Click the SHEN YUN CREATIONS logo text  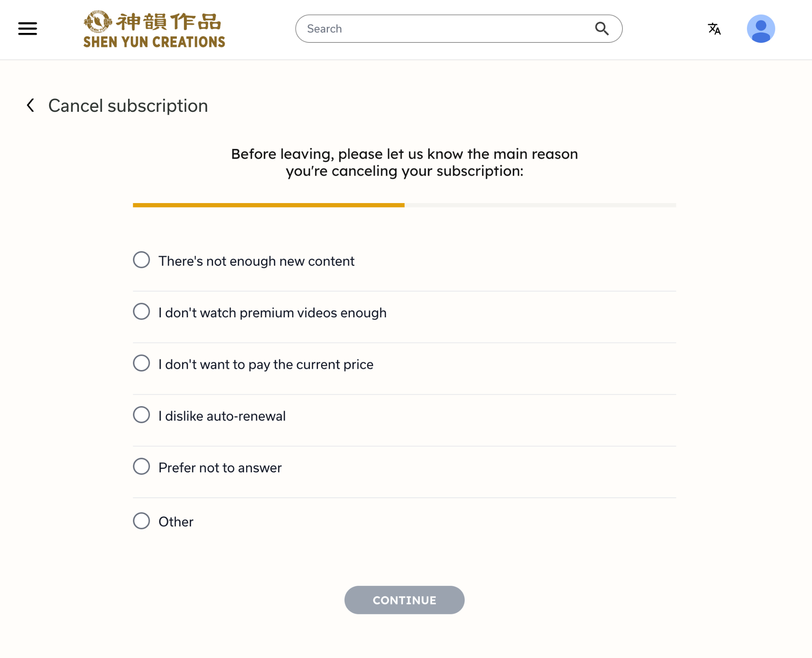(x=154, y=42)
